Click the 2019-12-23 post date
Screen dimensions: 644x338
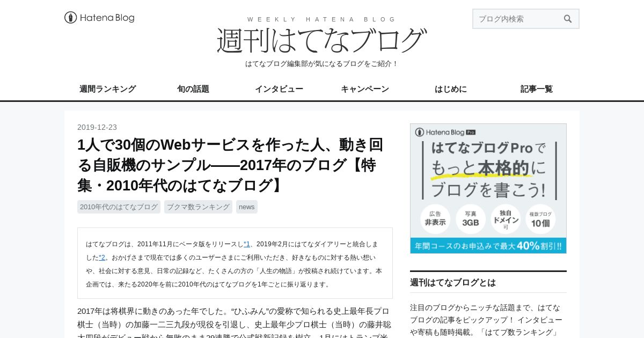[x=97, y=127]
